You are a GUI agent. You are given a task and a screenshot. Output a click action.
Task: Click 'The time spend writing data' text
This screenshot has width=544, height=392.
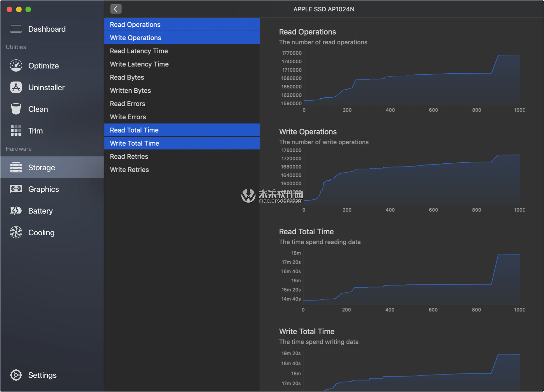[x=319, y=342]
